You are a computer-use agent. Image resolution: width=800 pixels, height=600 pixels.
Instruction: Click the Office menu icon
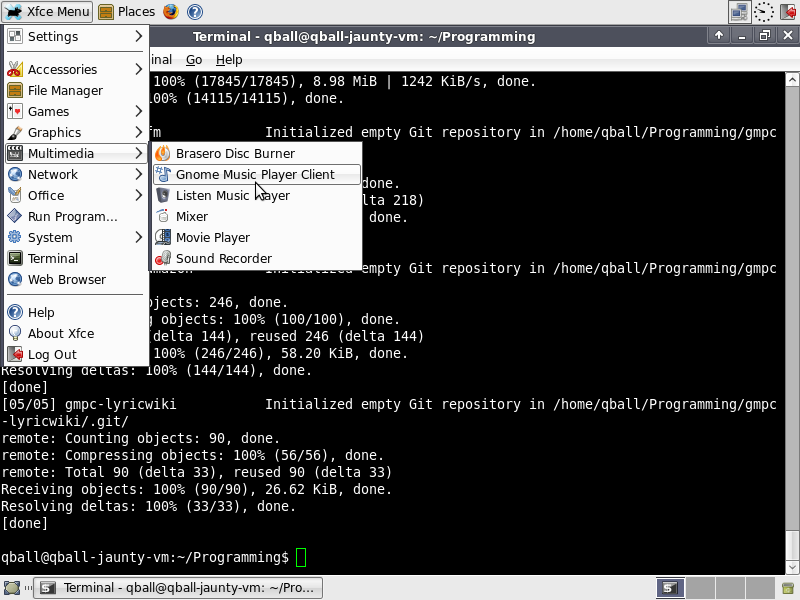15,195
